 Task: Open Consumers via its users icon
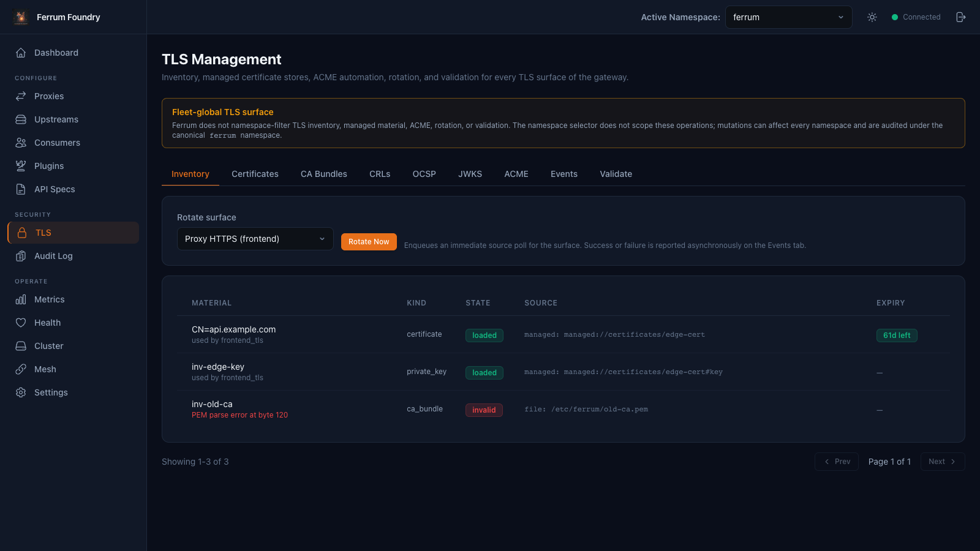pos(21,143)
